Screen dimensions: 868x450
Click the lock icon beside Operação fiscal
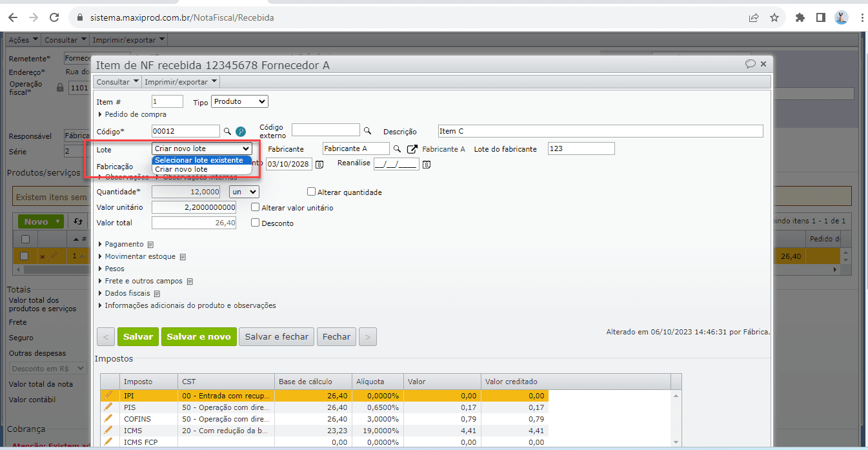60,87
